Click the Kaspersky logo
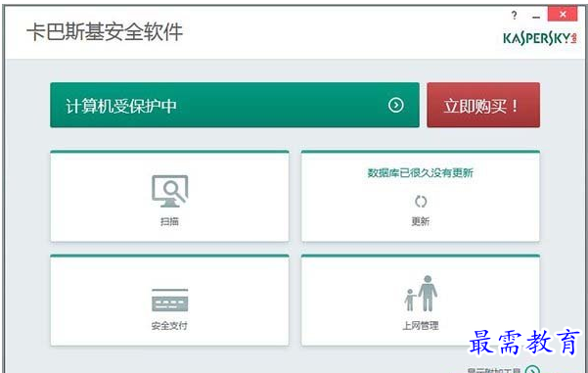Viewport: 588px width, 373px height. coord(540,38)
